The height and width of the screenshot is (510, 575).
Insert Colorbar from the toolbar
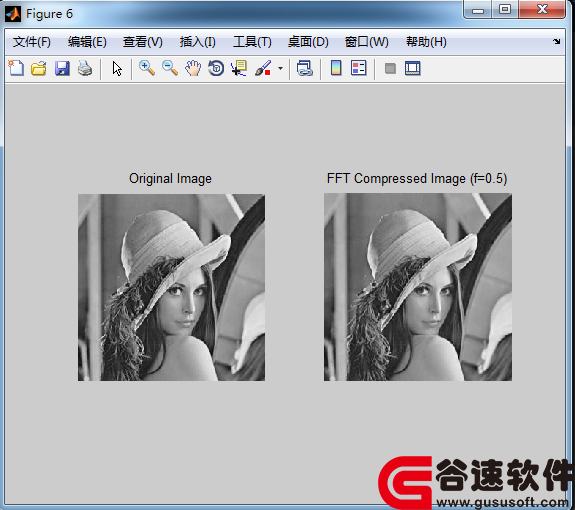[336, 68]
